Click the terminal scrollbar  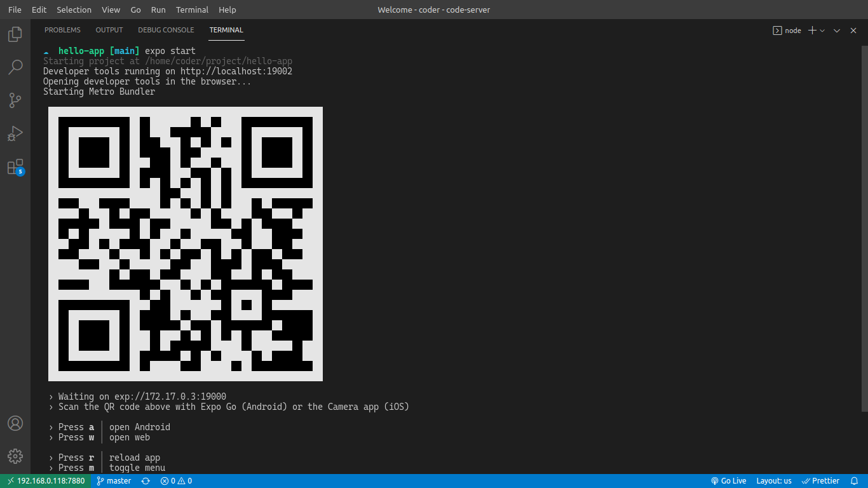pyautogui.click(x=864, y=228)
